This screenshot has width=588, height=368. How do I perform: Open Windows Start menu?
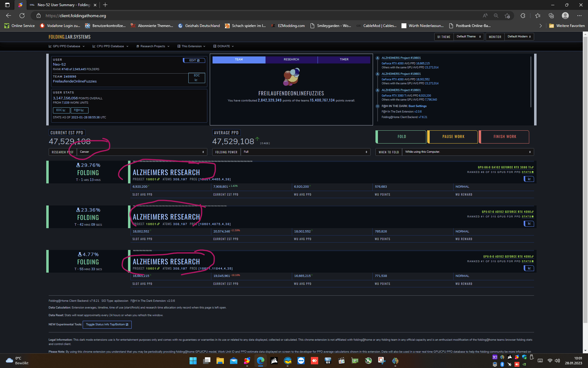pyautogui.click(x=193, y=361)
